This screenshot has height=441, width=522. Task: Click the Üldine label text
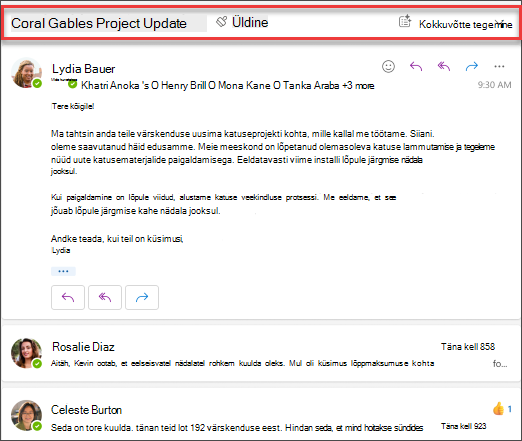[250, 22]
